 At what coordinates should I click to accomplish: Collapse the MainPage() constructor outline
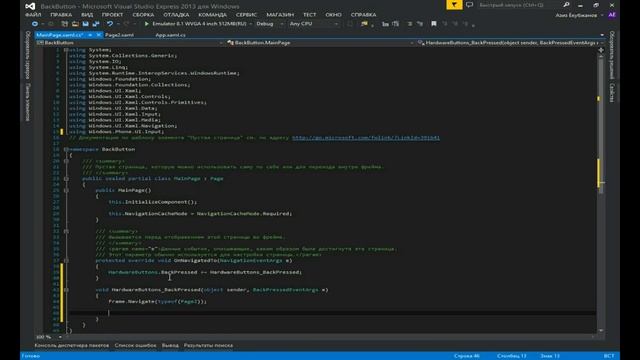pyautogui.click(x=66, y=191)
